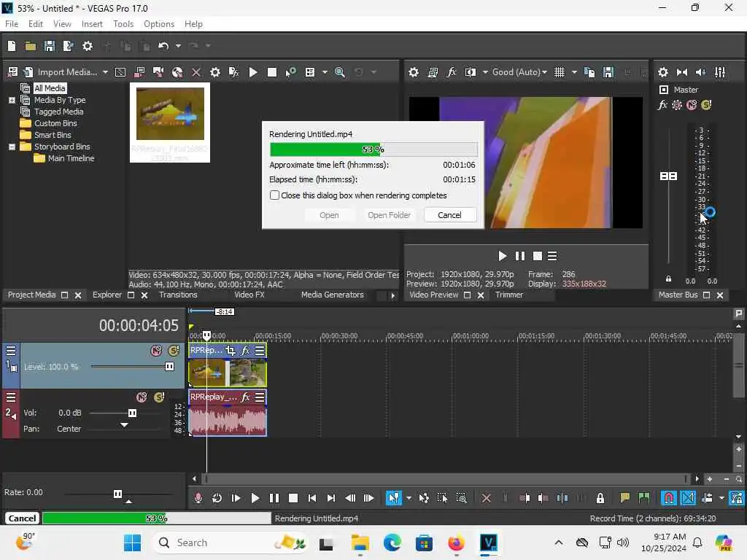The height and width of the screenshot is (560, 747).
Task: Toggle Master bus mute icon
Action: pyautogui.click(x=692, y=105)
